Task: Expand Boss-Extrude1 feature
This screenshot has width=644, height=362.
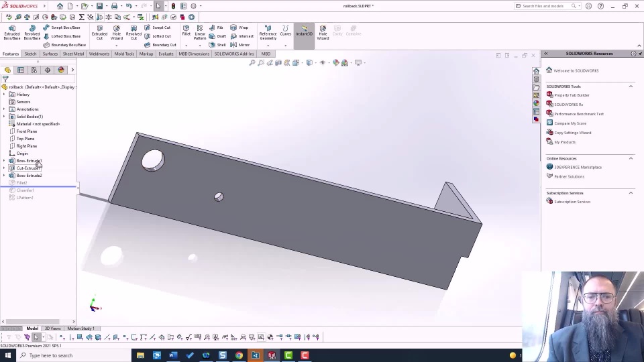Action: click(4, 161)
